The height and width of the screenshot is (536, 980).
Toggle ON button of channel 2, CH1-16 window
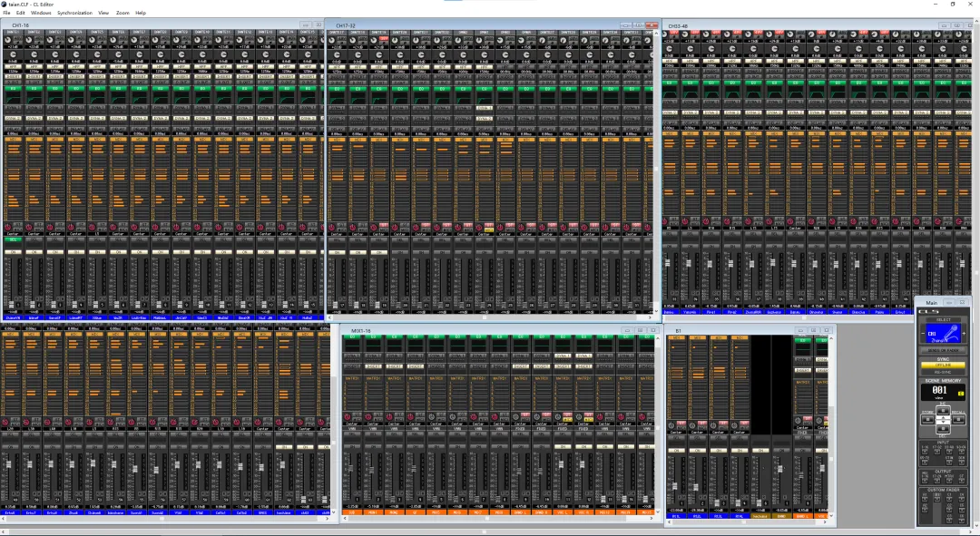(x=34, y=252)
